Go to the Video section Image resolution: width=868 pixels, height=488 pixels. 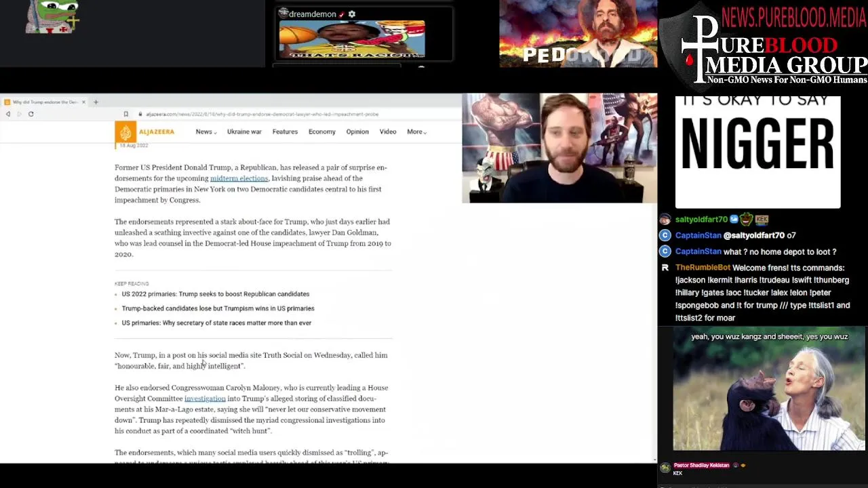coord(388,131)
